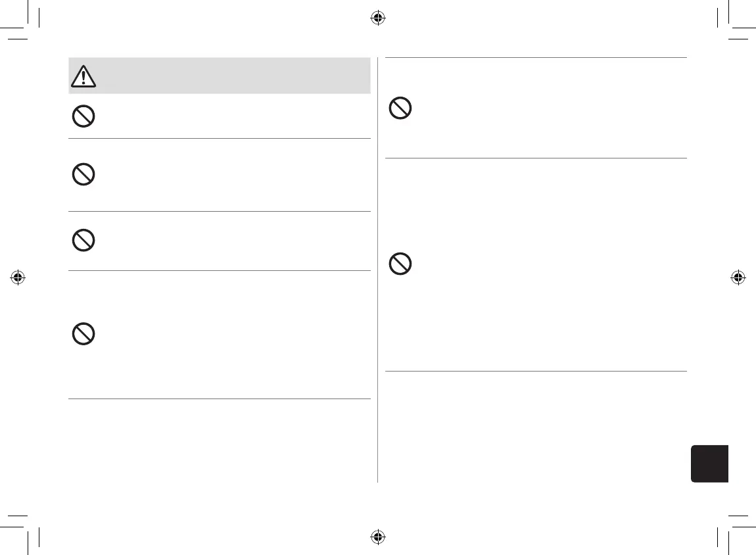Click the warning triangle icon in gray header
This screenshot has height=555, width=756.
click(83, 77)
